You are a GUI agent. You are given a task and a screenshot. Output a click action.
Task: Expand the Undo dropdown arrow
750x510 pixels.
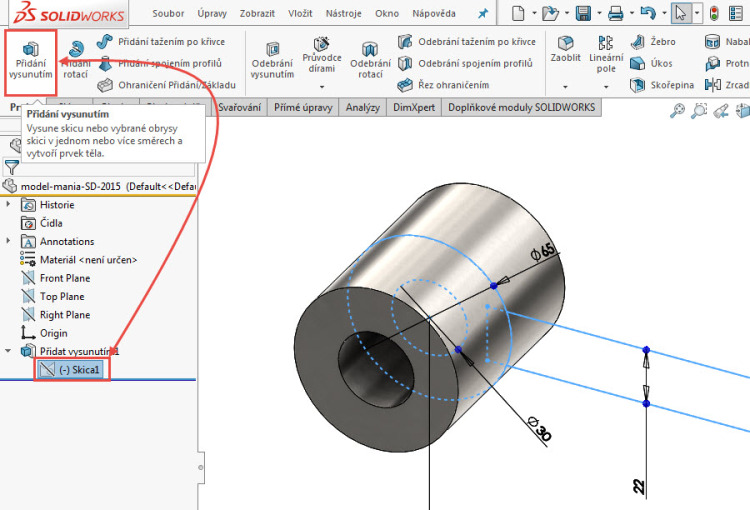[x=664, y=13]
